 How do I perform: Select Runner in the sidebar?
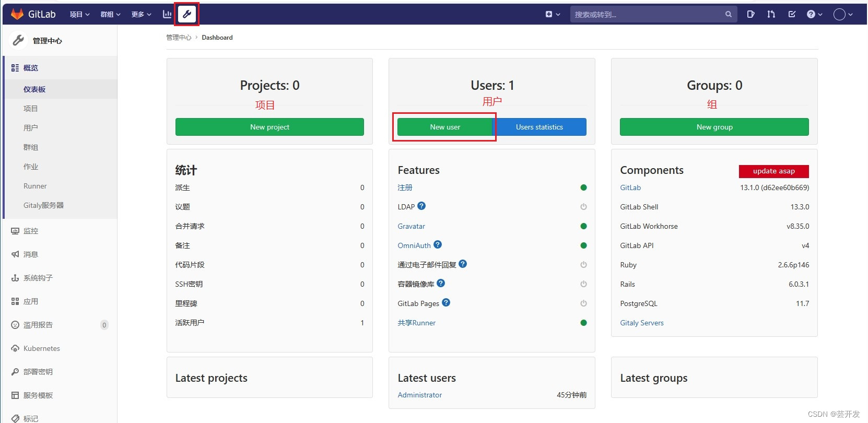click(x=35, y=186)
